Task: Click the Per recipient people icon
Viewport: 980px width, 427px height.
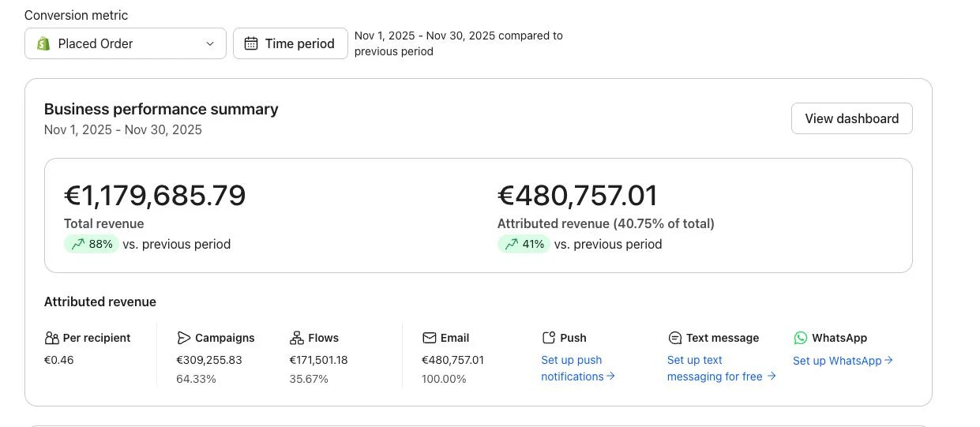Action: click(52, 338)
